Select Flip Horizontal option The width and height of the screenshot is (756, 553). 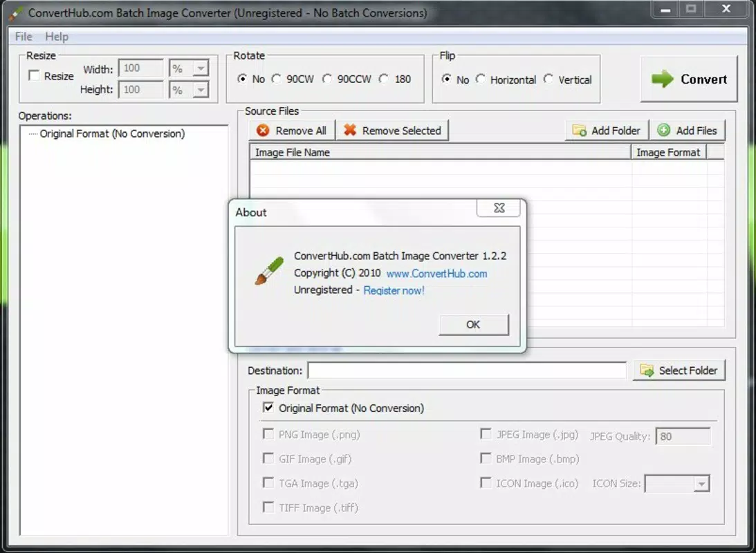tap(481, 79)
